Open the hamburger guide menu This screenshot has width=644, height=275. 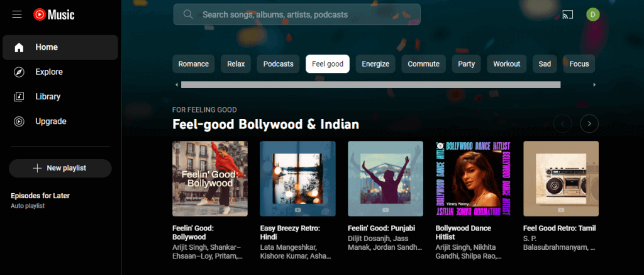[17, 15]
